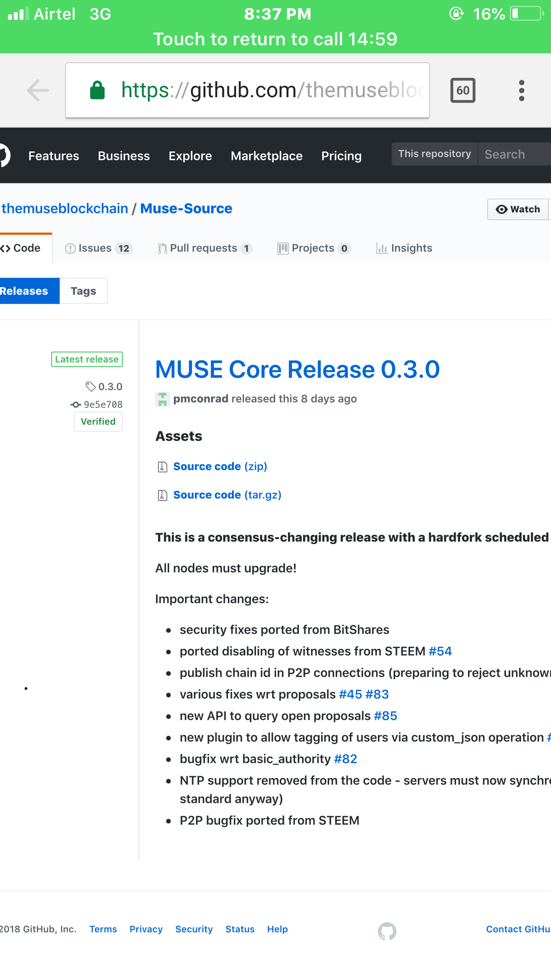The height and width of the screenshot is (980, 551).
Task: Open the tab switcher showing 60
Action: (463, 91)
